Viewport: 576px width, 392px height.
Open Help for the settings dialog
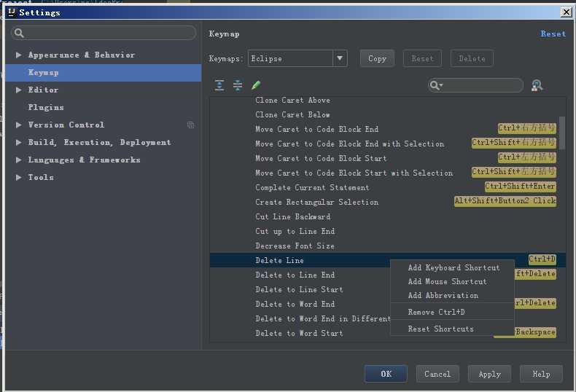(541, 374)
